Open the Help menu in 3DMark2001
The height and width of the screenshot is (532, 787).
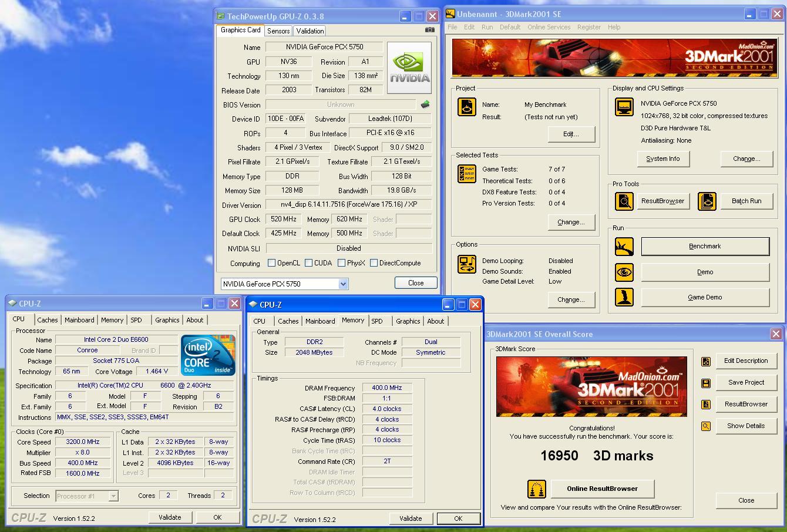pyautogui.click(x=614, y=27)
